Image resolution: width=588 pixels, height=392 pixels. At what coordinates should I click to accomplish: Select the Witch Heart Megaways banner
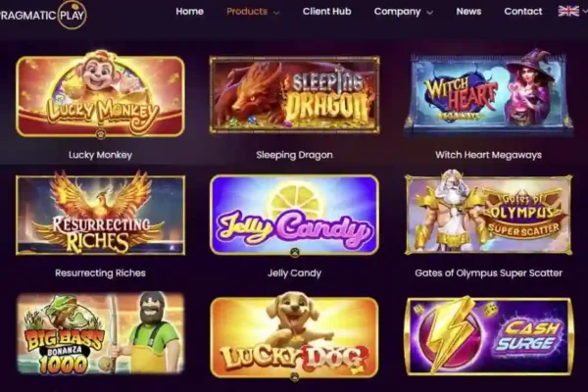489,94
